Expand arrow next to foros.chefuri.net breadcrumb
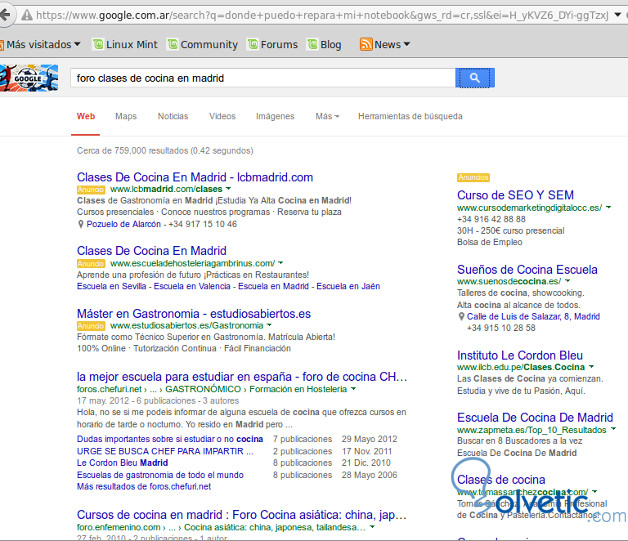Screen dimensions: 628x541 tap(353, 389)
